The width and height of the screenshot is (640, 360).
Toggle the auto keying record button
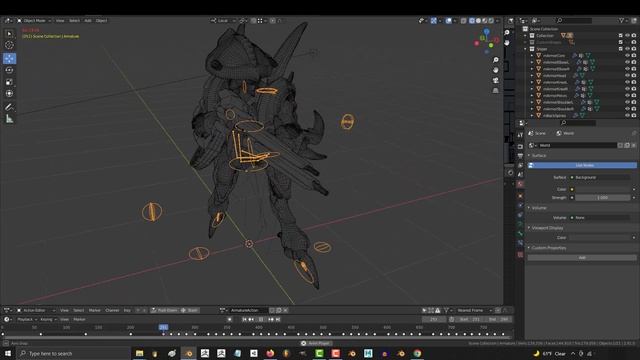(x=230, y=320)
